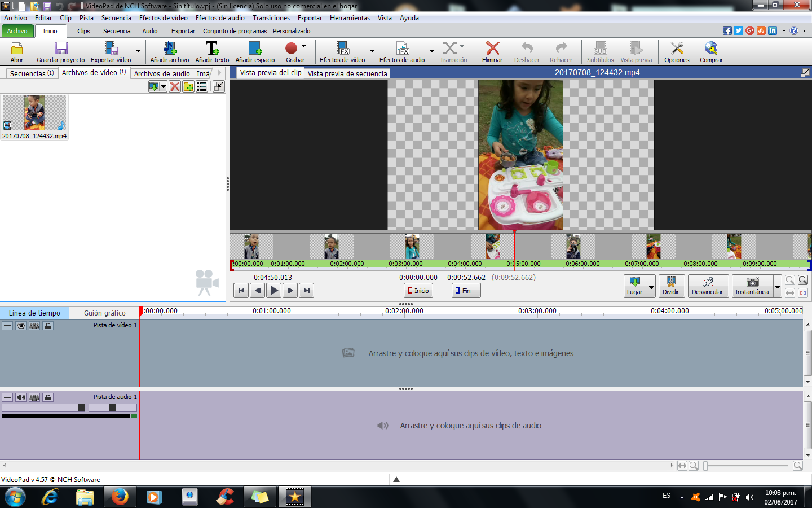The width and height of the screenshot is (812, 508).
Task: Click the Abrir folder icon
Action: pyautogui.click(x=17, y=49)
